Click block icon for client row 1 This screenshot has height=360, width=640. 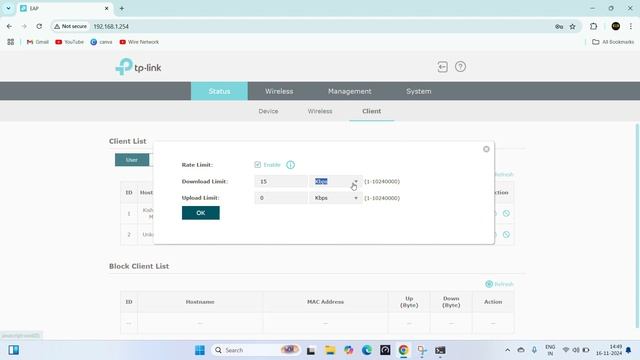click(x=506, y=213)
